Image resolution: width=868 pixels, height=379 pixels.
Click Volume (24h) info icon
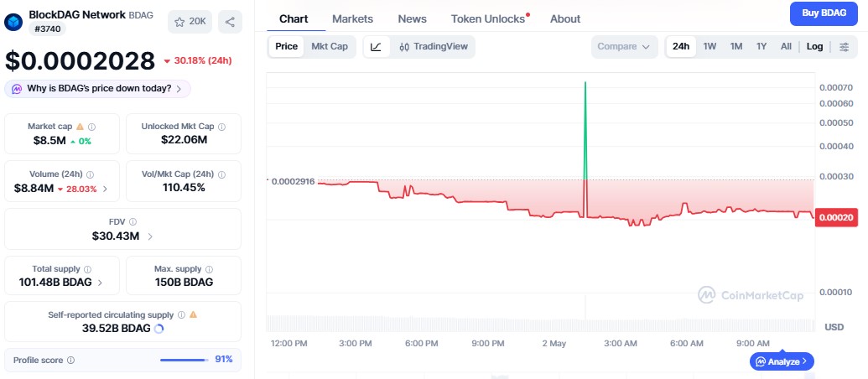[91, 174]
